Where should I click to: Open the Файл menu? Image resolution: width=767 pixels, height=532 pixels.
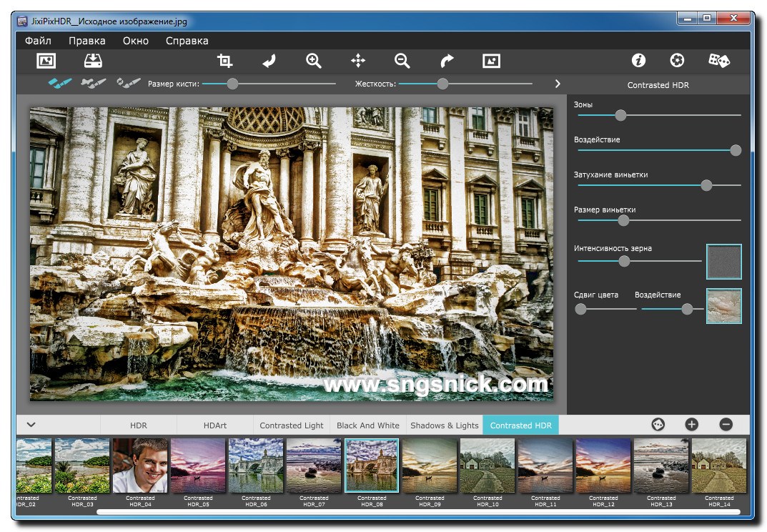click(x=38, y=41)
